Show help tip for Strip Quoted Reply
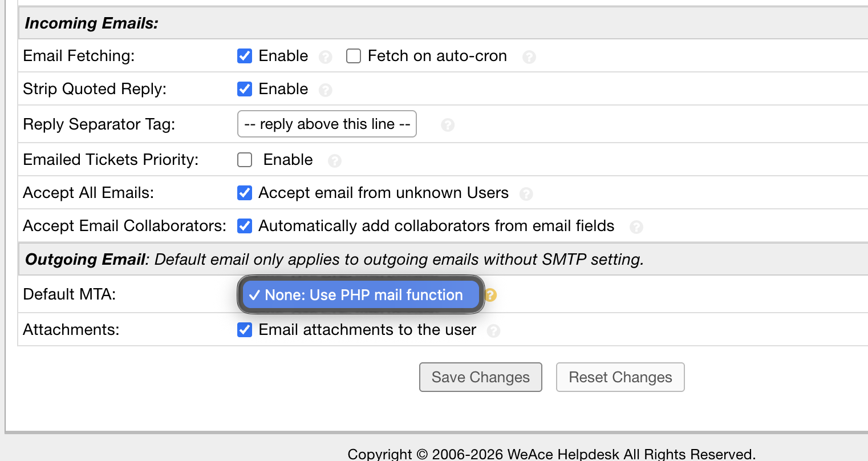Image resolution: width=868 pixels, height=461 pixels. coord(326,90)
